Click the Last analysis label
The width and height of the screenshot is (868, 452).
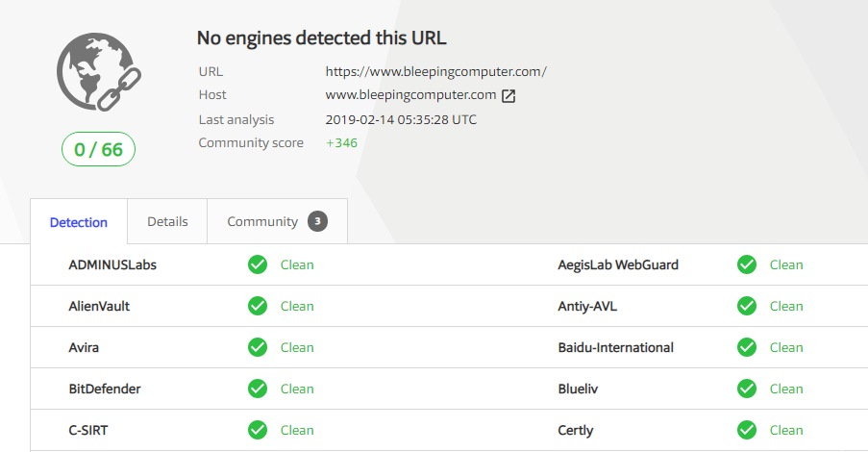[x=236, y=119]
